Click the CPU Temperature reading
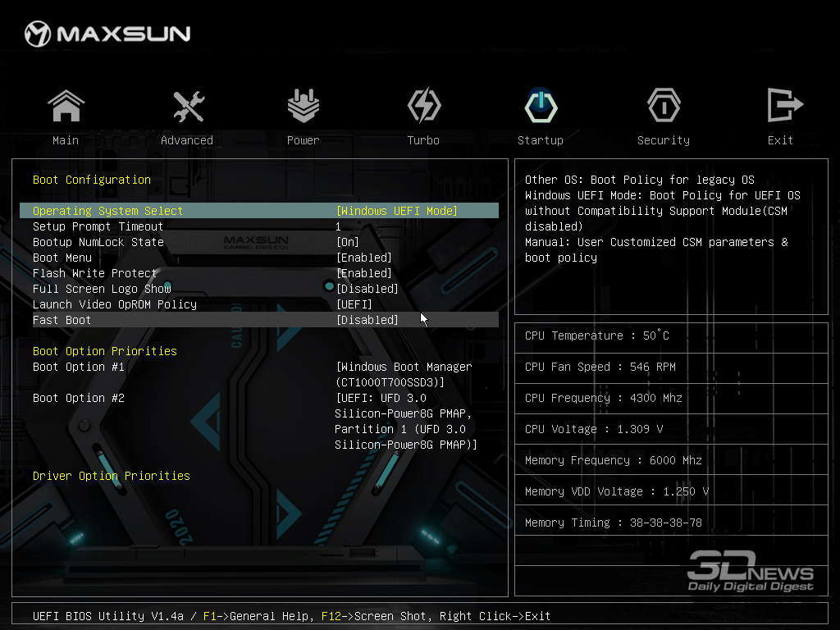Viewport: 840px width, 630px height. [x=597, y=336]
